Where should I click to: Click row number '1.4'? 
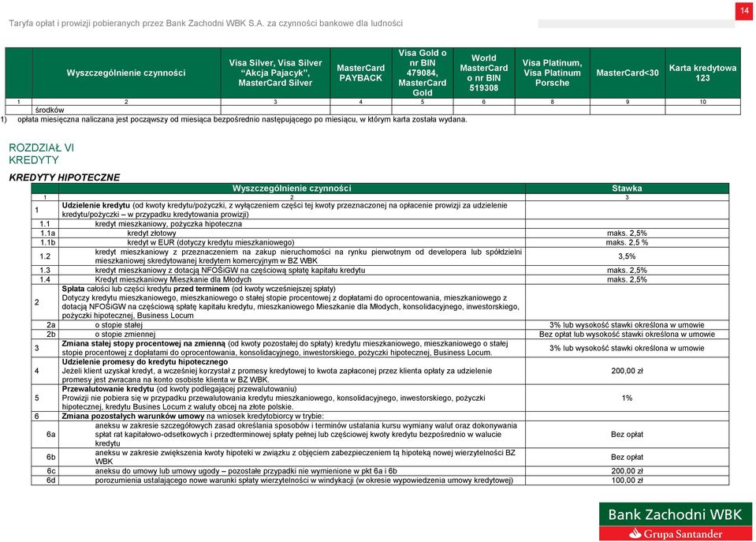pos(45,279)
